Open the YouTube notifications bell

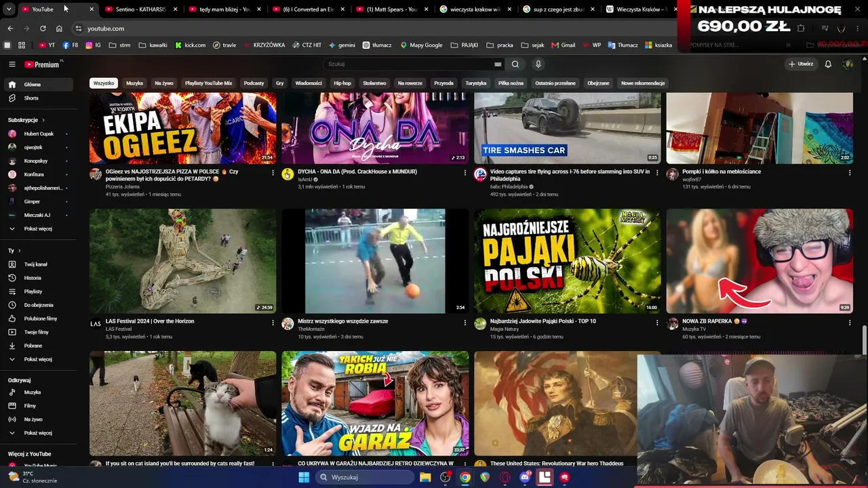(828, 64)
